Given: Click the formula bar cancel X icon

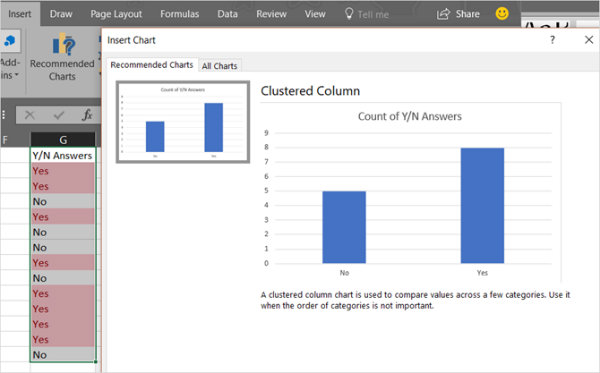Looking at the screenshot, I should [x=30, y=115].
